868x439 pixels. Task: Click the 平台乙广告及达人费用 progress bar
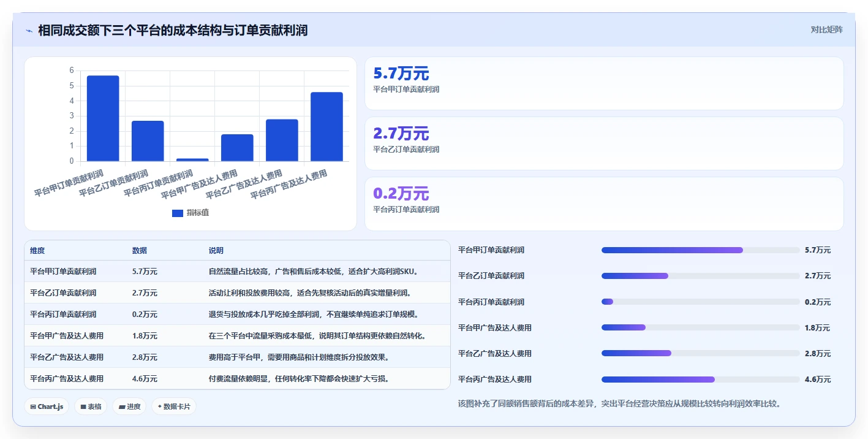[x=701, y=353]
